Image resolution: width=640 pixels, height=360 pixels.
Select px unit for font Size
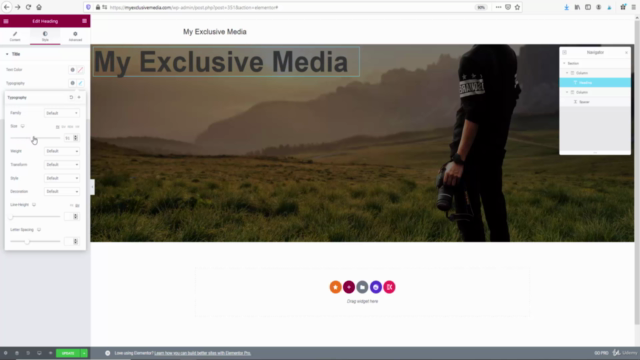58,127
